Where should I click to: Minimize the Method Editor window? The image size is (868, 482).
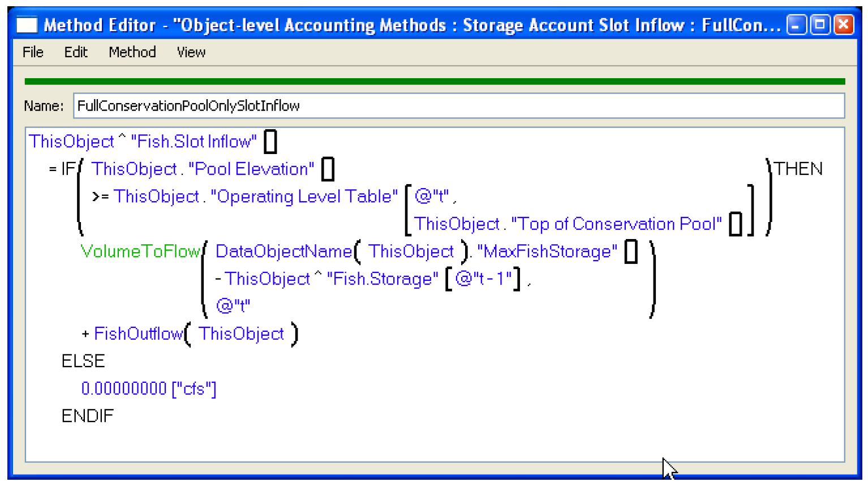[796, 25]
